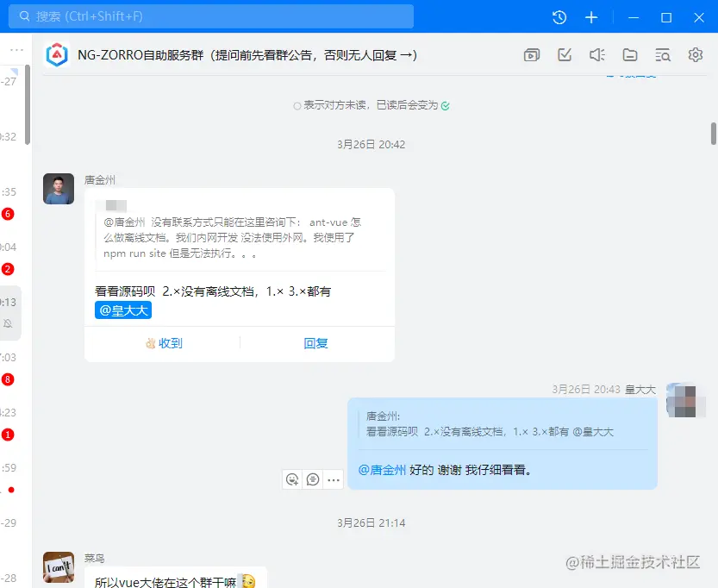Open group files folder icon
718x588 pixels.
[x=629, y=55]
